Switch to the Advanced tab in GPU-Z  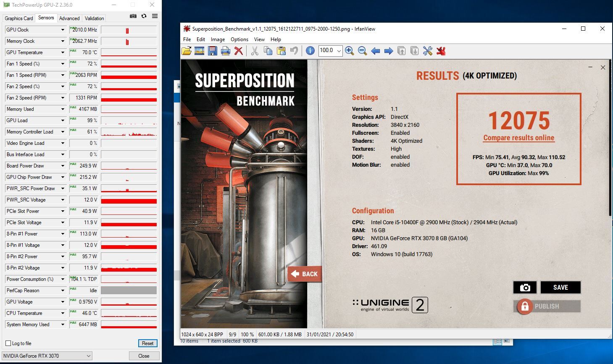(69, 18)
